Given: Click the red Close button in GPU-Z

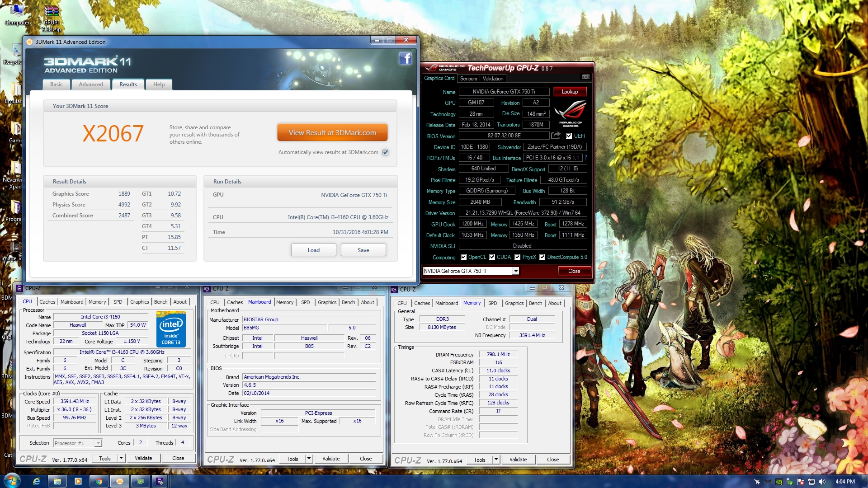Looking at the screenshot, I should (x=574, y=271).
